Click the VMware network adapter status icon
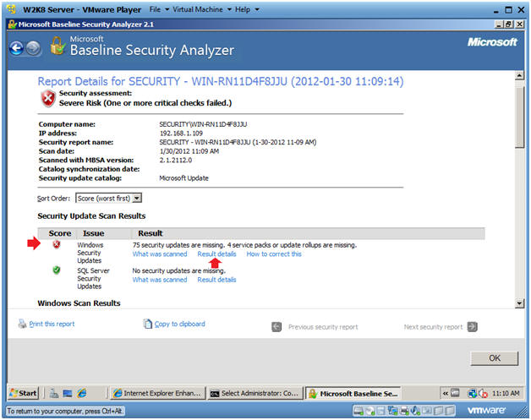 393,411
